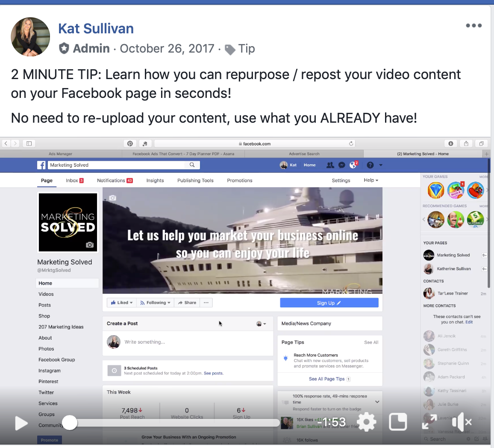Screen dimensions: 494x448
Task: Open the Scrabble game icon
Action: click(x=476, y=219)
